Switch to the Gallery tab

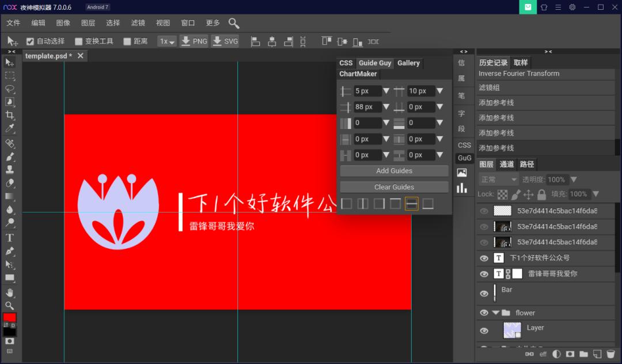pyautogui.click(x=408, y=63)
